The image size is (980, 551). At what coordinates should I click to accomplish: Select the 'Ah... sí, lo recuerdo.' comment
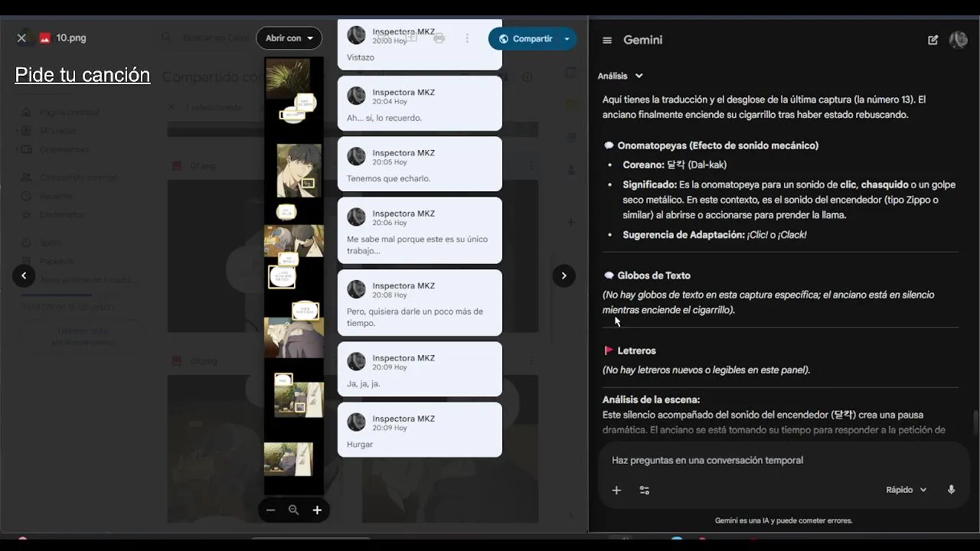coord(420,103)
